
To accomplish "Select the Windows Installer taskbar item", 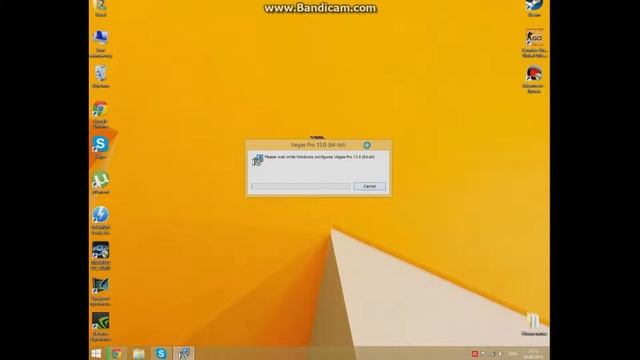I will click(184, 353).
